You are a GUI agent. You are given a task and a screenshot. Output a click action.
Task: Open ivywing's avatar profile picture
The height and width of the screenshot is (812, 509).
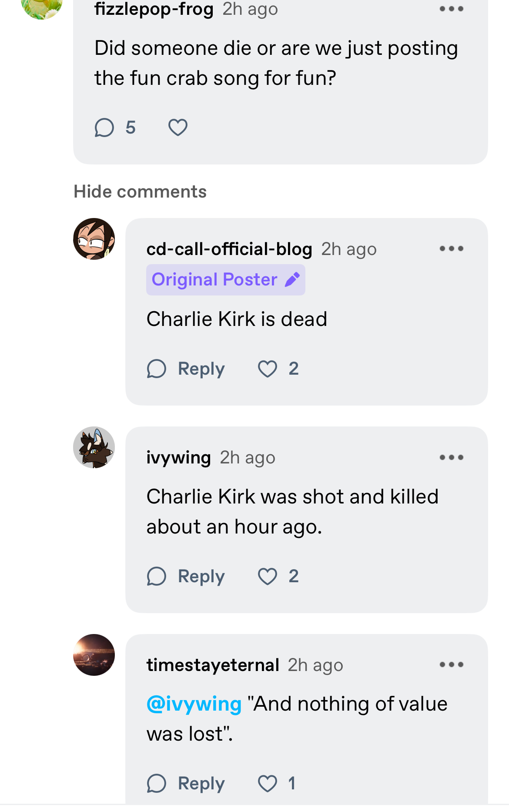pos(94,447)
